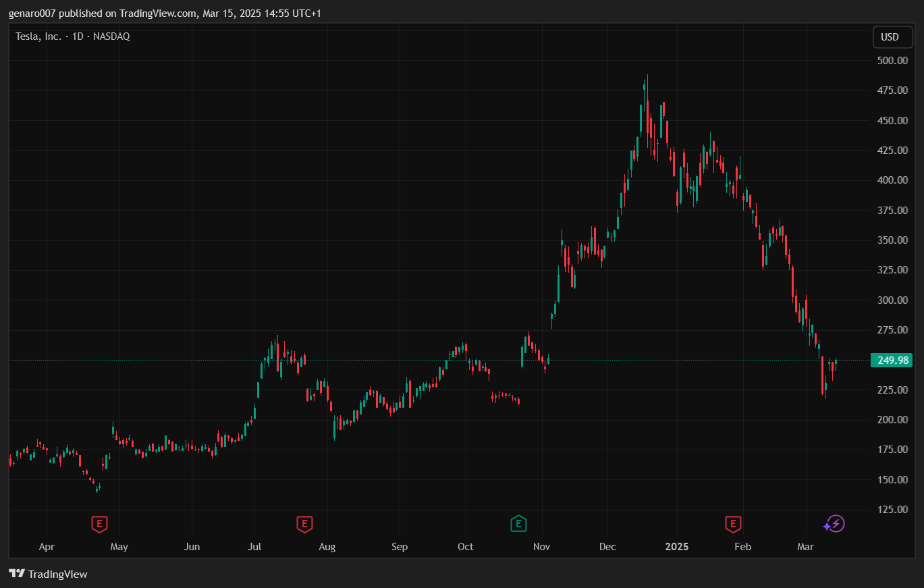Click the Jul label on time axis
The width and height of the screenshot is (924, 588).
click(x=255, y=547)
